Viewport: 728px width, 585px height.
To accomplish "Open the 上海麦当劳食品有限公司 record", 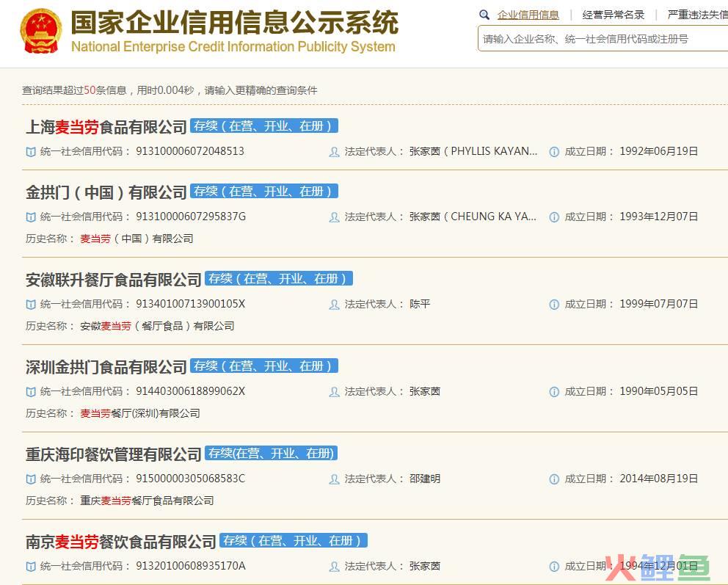I will (x=106, y=127).
